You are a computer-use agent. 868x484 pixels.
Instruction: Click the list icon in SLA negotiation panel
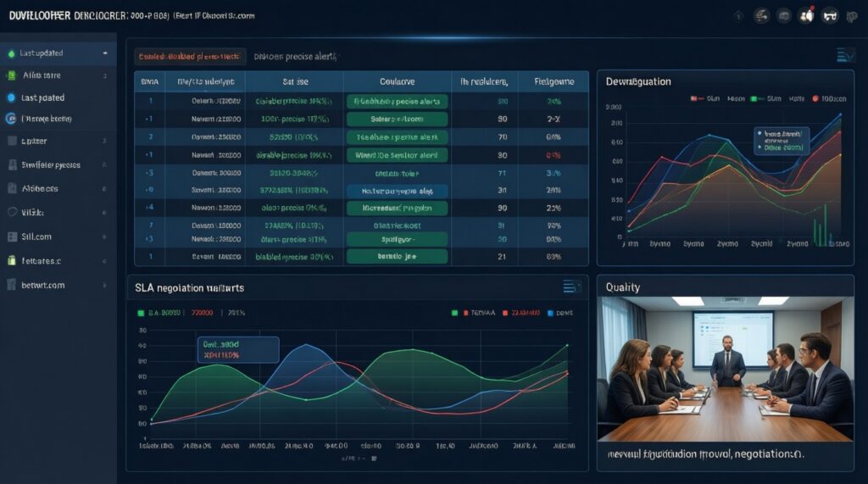[x=572, y=287]
